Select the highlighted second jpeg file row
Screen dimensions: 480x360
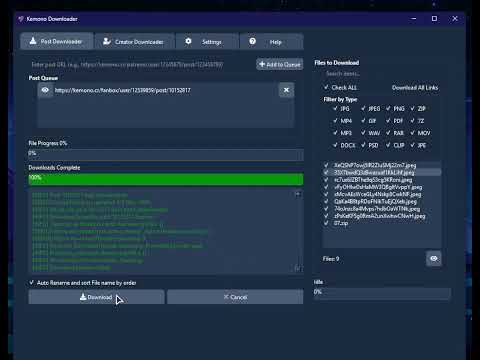click(382, 172)
